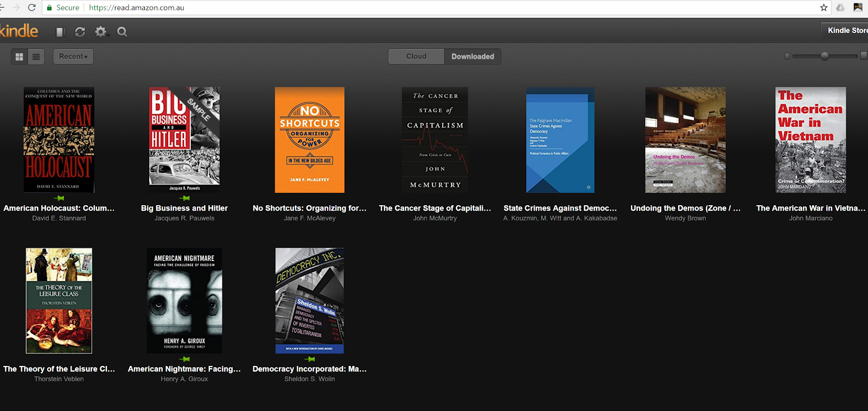The width and height of the screenshot is (868, 411).
Task: Open State Crimes Against Democracy cover
Action: (560, 140)
